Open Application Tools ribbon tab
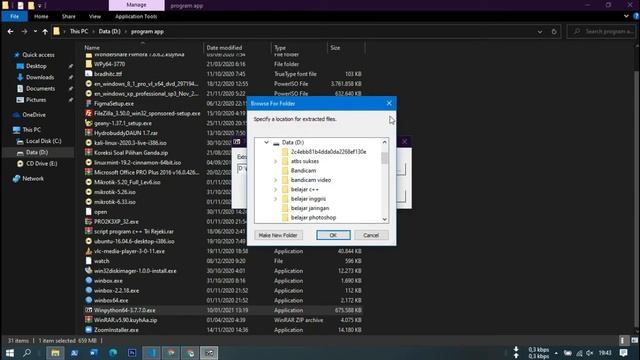Screen dimensions: 640x360 136,16
